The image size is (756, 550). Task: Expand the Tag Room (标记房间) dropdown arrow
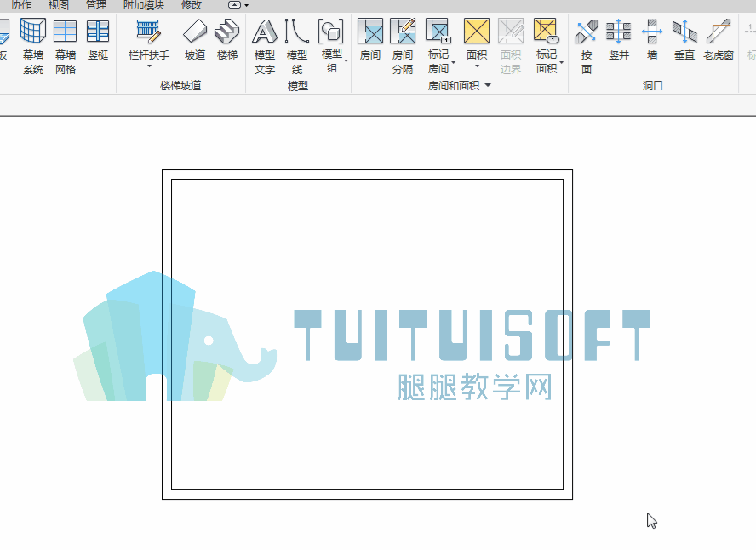(453, 61)
